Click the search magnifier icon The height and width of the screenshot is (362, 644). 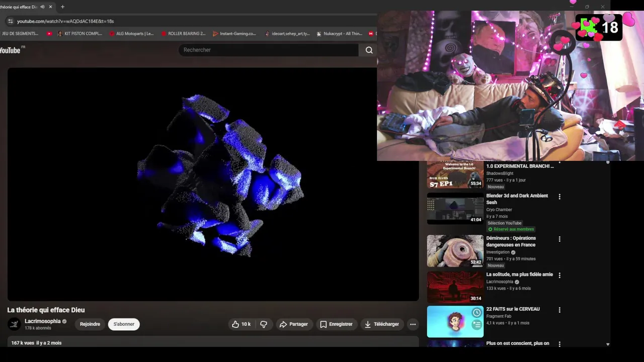[369, 50]
